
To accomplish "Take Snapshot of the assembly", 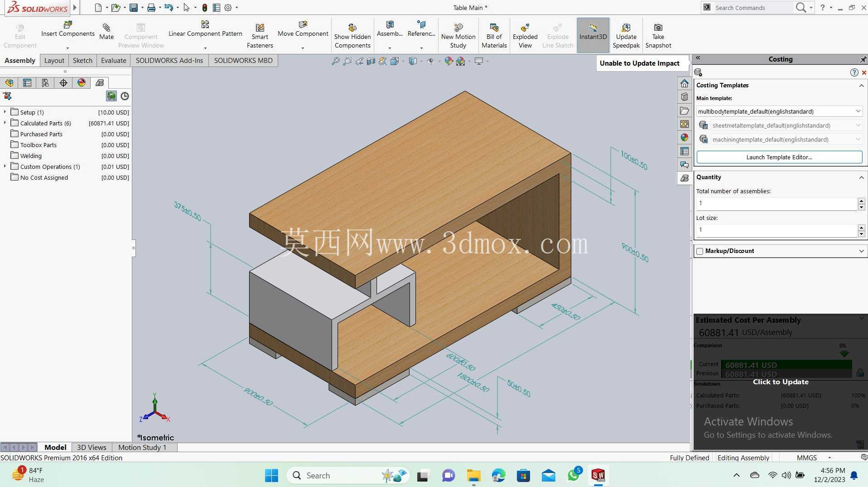I will [658, 36].
